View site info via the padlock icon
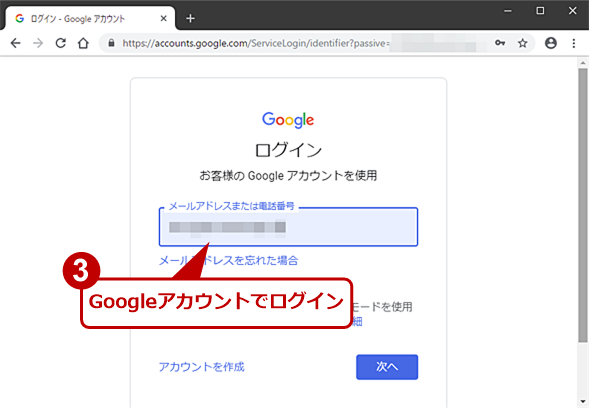Viewport: 589px width, 408px height. [111, 43]
